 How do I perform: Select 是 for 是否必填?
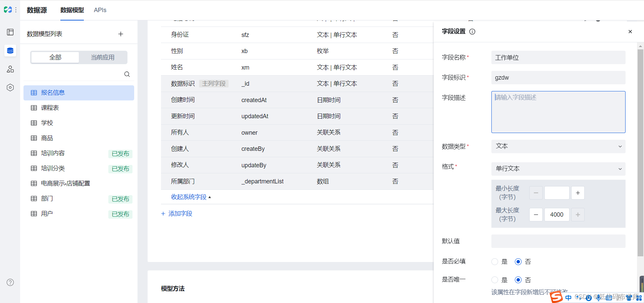[495, 262]
